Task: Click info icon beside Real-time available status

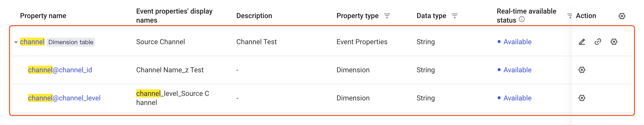Action: (x=522, y=19)
